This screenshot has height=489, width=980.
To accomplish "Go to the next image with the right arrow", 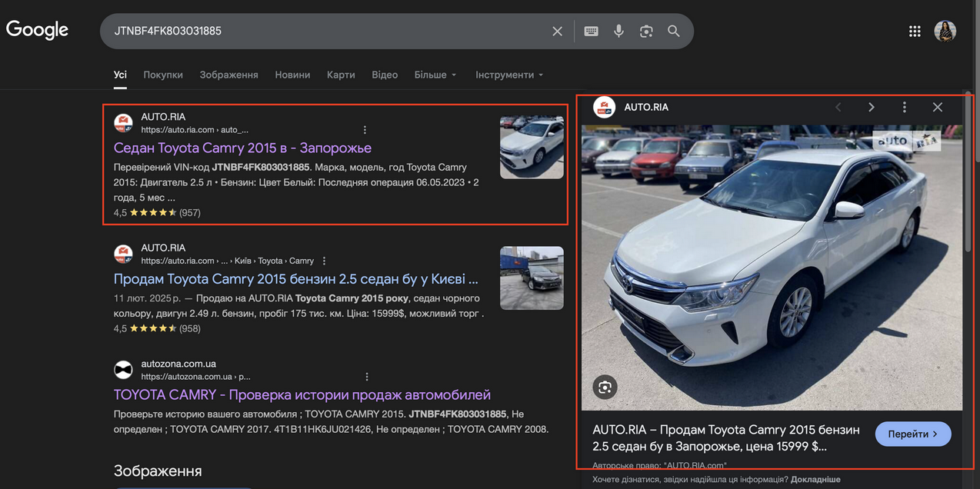I will pos(871,107).
